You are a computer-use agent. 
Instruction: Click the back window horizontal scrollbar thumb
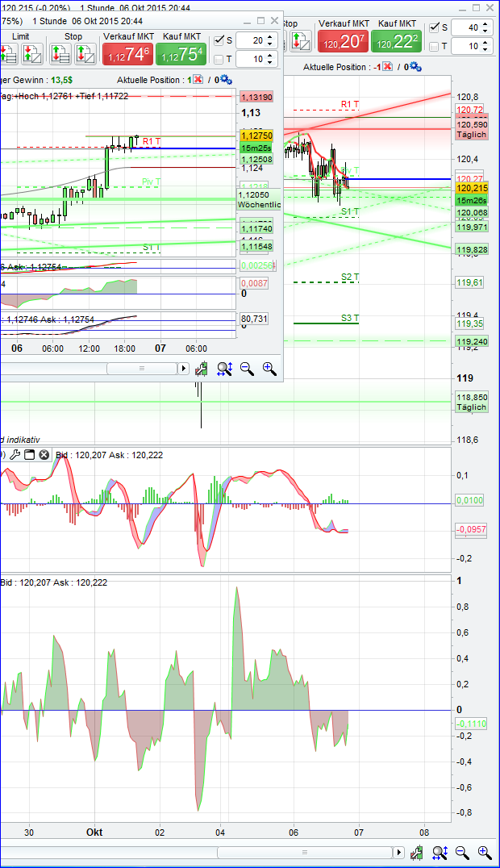coord(303,853)
